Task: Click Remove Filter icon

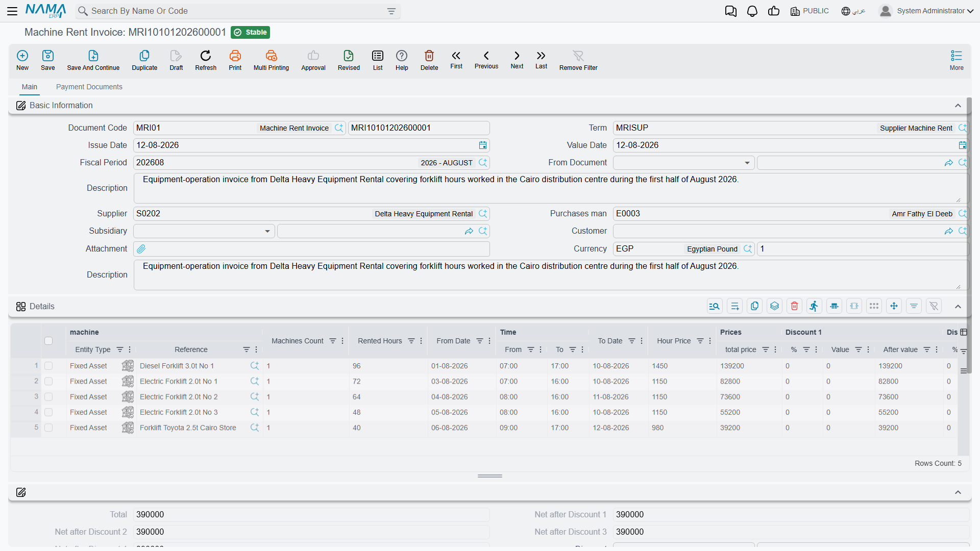Action: coord(578,56)
